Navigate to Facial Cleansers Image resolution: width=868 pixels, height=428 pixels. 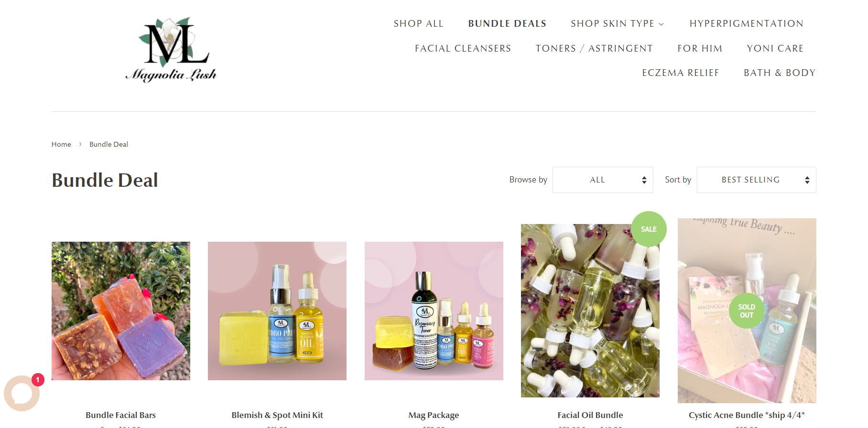pos(463,48)
